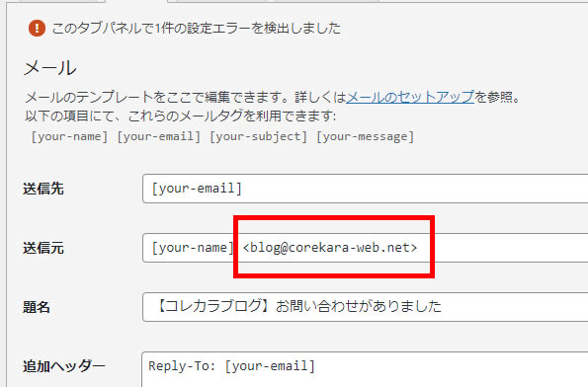Select the [your-email] mail tag in tag list
The width and height of the screenshot is (588, 387).
159,137
